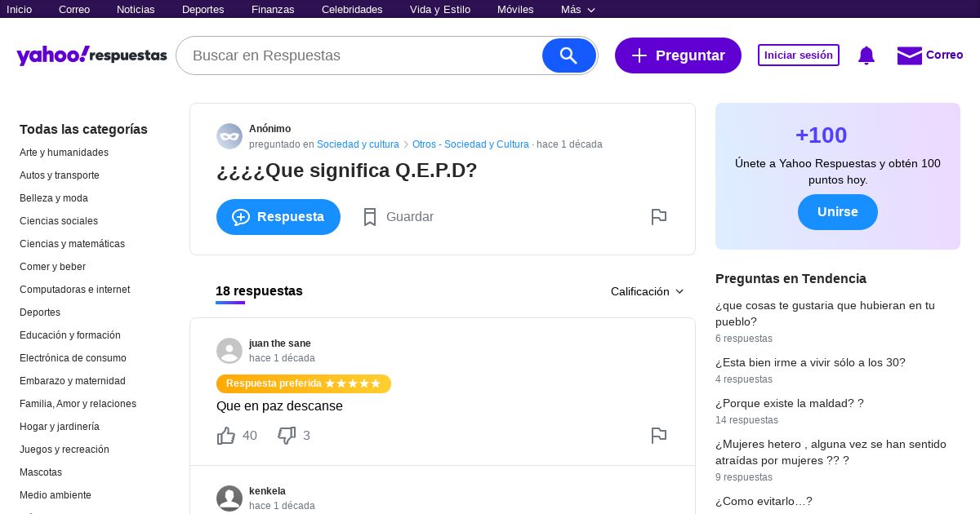Open Móviles in the top bar

pos(515,9)
